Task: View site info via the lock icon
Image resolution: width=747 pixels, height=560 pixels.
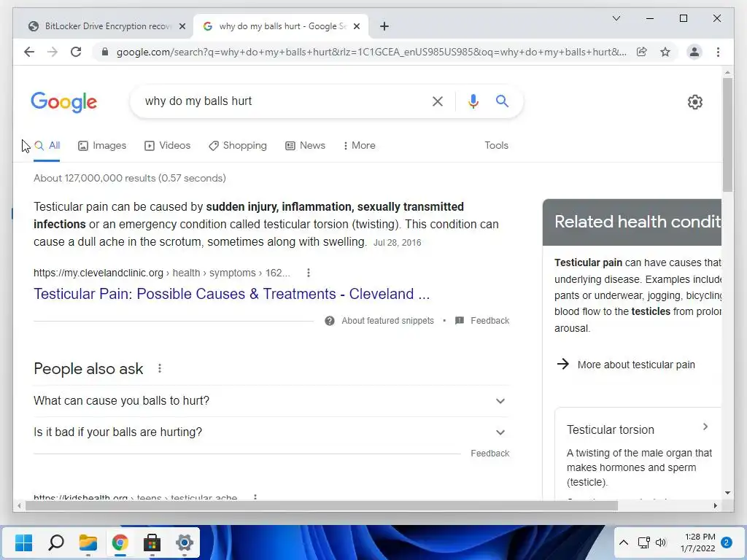Action: [105, 52]
